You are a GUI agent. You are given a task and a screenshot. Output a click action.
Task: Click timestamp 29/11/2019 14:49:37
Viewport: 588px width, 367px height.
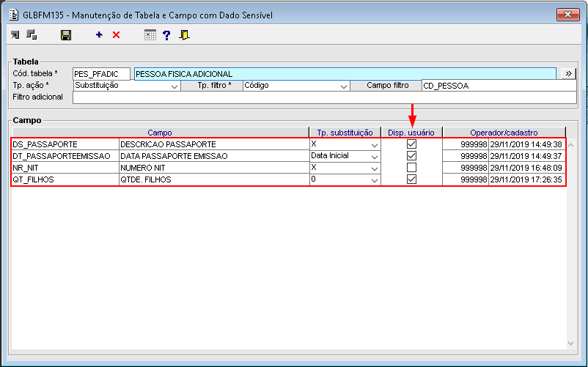tap(526, 156)
